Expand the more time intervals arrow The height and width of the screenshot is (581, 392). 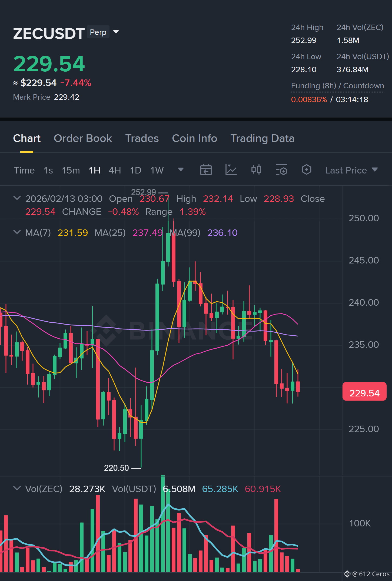click(x=181, y=170)
